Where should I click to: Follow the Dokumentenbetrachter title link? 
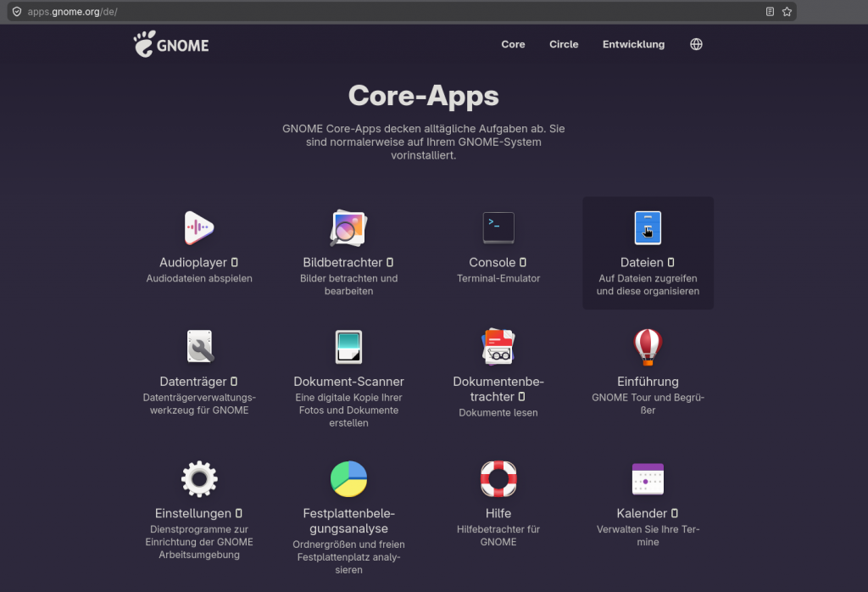tap(498, 388)
